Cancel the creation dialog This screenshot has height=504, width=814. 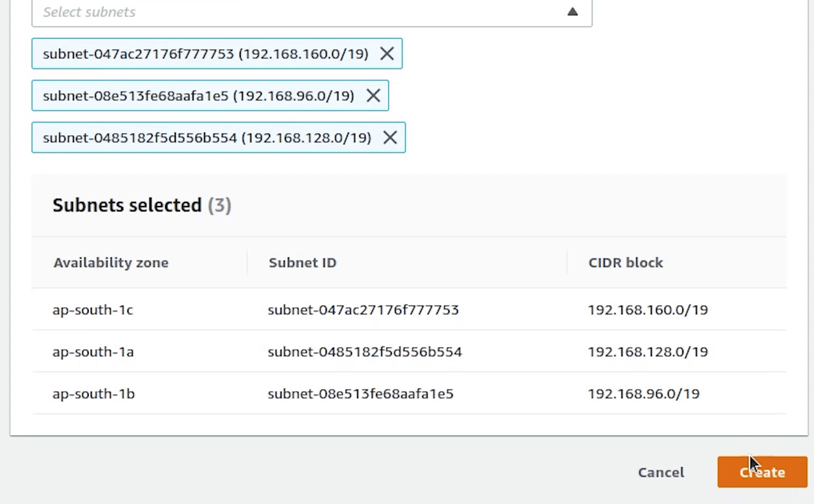pos(660,472)
